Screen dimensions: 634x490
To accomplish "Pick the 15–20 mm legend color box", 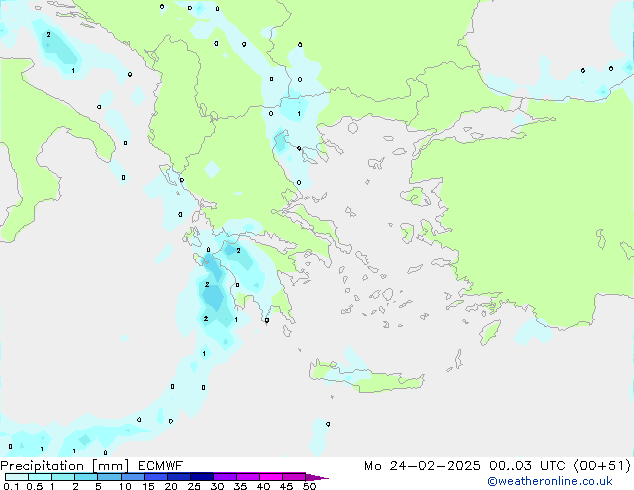I will click(155, 477).
